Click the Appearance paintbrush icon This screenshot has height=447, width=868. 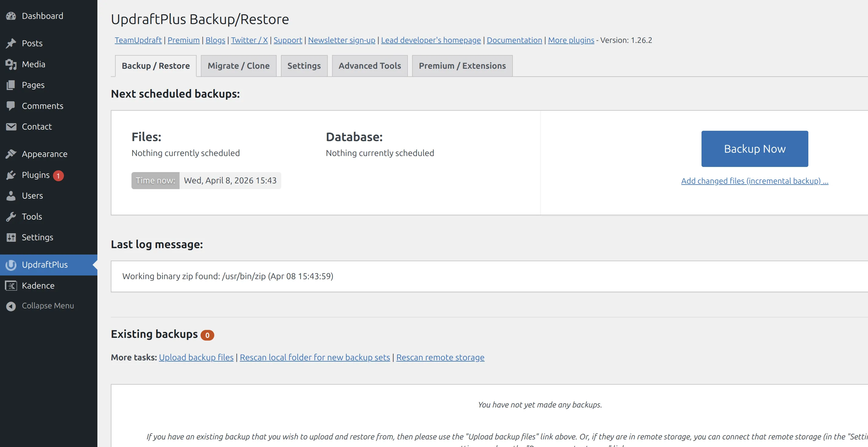pos(11,154)
